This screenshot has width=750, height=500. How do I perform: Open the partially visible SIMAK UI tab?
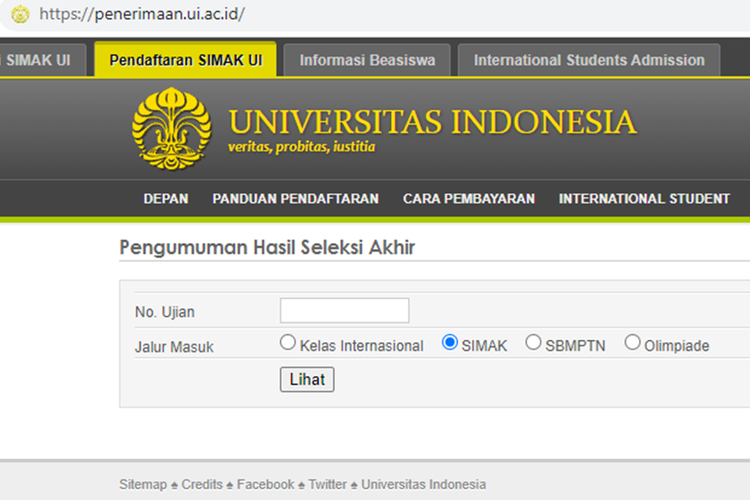[40, 60]
